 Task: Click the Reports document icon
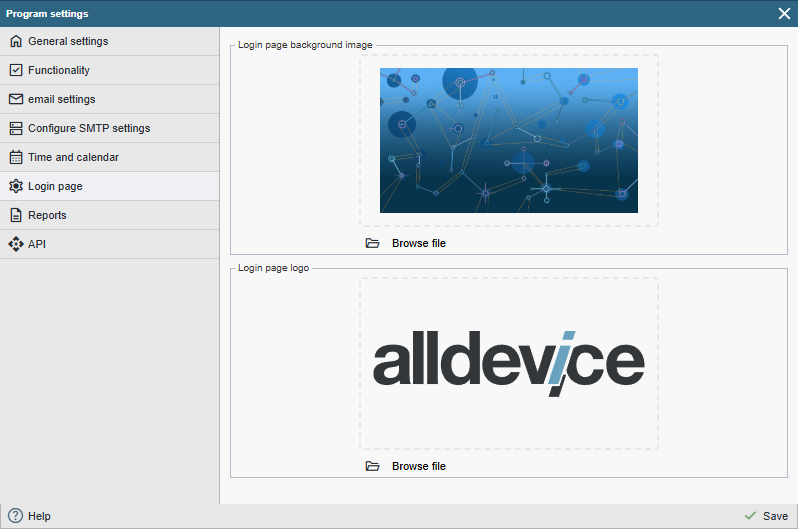coord(16,215)
